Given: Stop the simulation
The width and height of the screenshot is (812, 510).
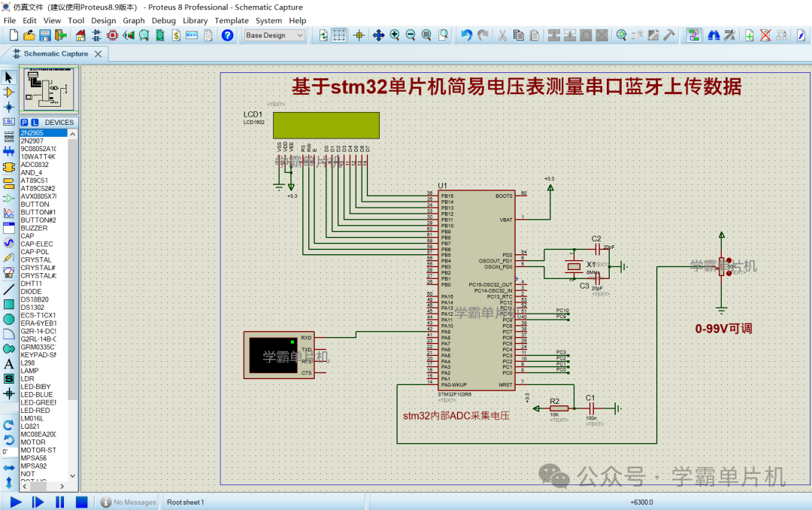Looking at the screenshot, I should coord(81,502).
